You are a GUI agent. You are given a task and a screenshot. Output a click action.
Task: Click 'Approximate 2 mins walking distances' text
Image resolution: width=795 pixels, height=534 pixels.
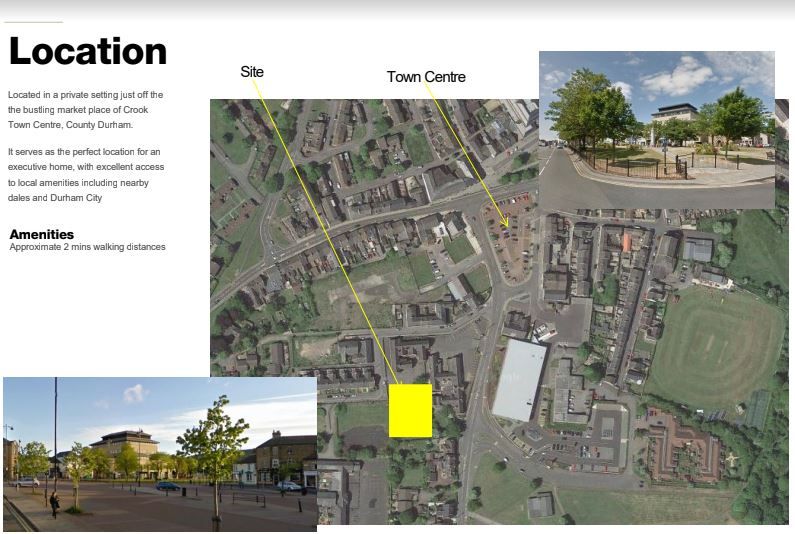click(x=87, y=247)
